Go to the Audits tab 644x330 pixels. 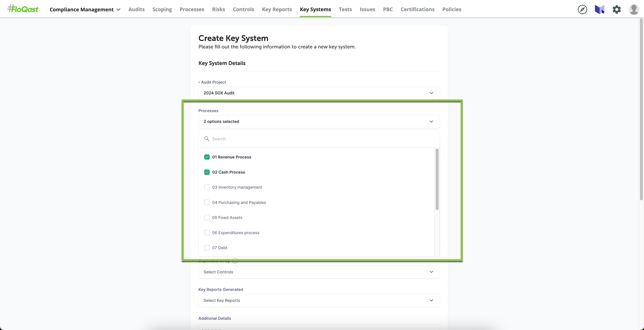pos(137,9)
